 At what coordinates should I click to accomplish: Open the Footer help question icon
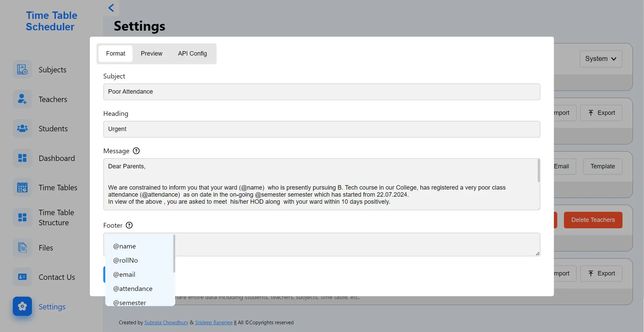tap(129, 225)
